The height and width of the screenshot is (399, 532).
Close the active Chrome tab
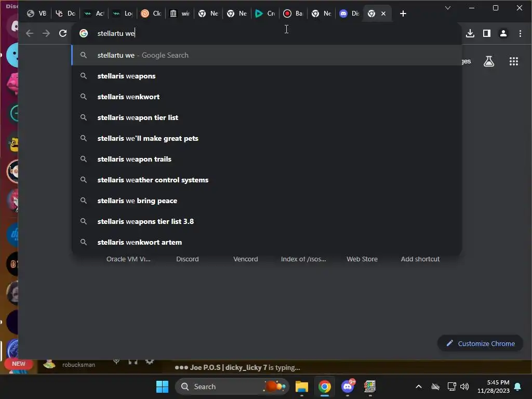[x=383, y=14]
